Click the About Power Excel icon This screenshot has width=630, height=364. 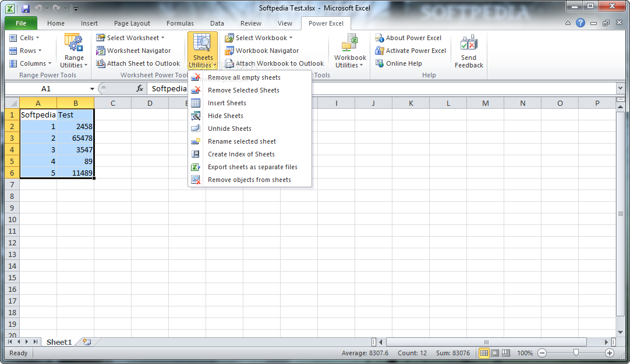(x=380, y=38)
